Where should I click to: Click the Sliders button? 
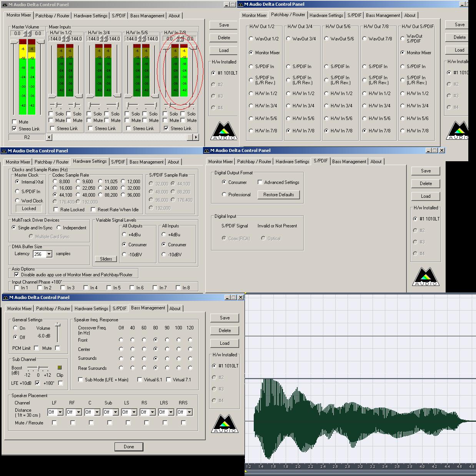[x=106, y=259]
